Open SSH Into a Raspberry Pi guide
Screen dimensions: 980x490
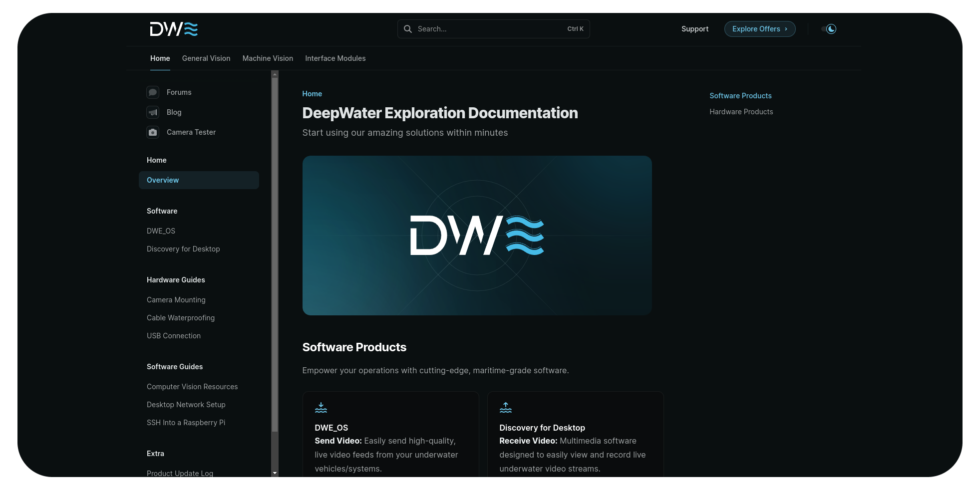coord(186,423)
